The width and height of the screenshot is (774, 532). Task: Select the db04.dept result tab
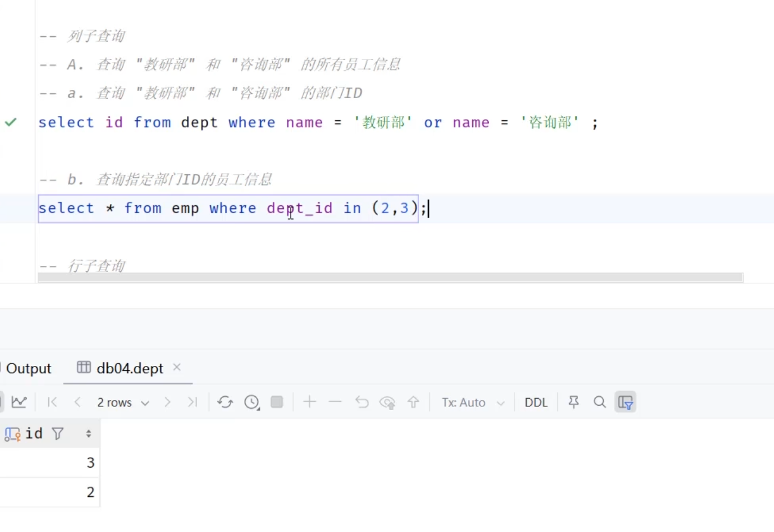click(129, 368)
